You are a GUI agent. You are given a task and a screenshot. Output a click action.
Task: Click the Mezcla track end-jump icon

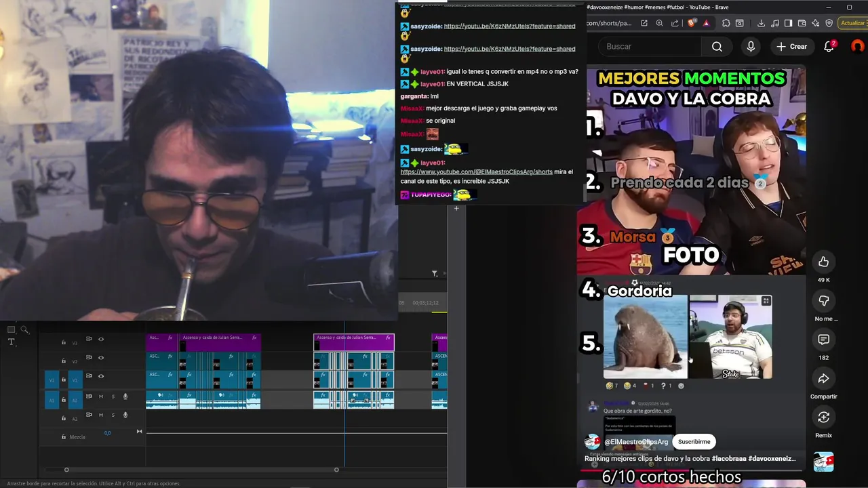(140, 432)
